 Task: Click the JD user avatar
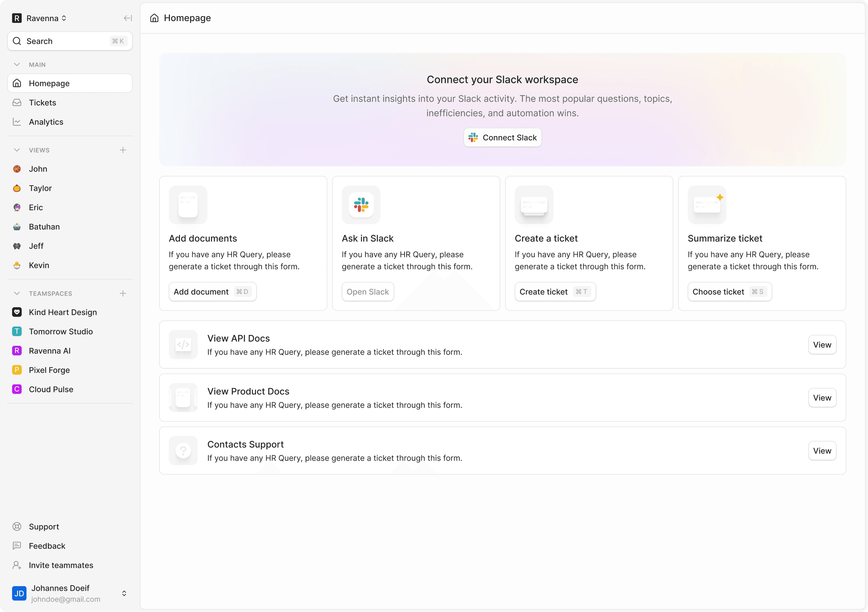(19, 593)
